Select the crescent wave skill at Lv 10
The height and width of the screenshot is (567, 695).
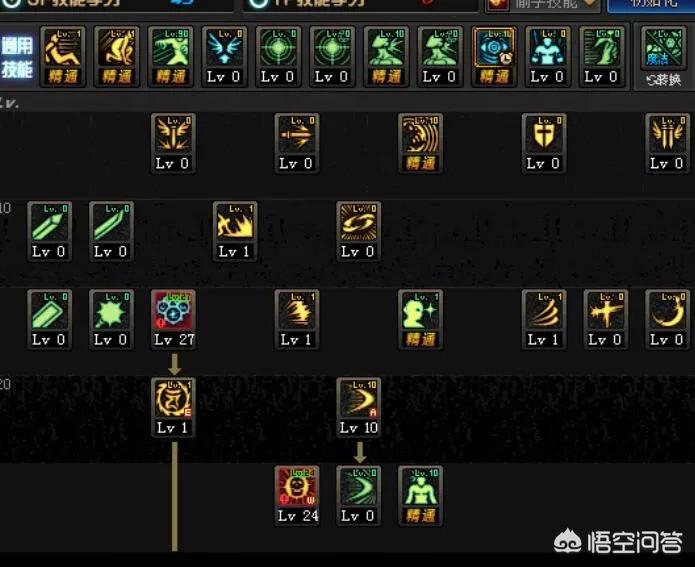click(359, 407)
